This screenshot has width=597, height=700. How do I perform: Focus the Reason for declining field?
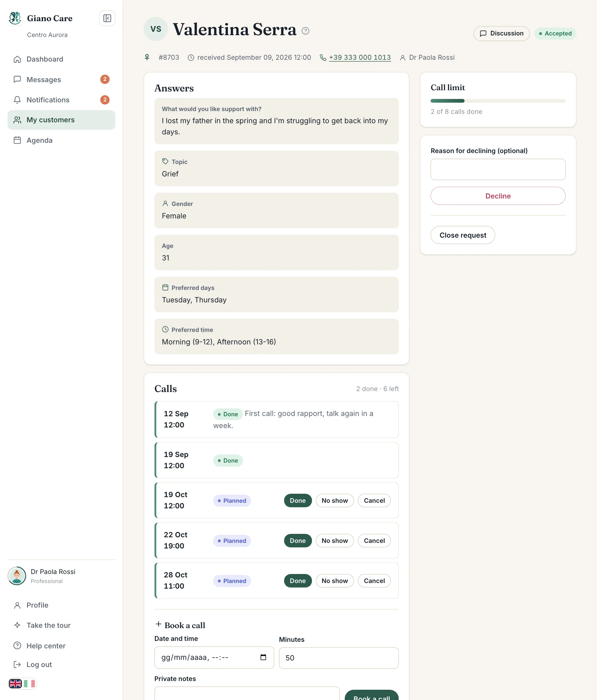tap(498, 169)
